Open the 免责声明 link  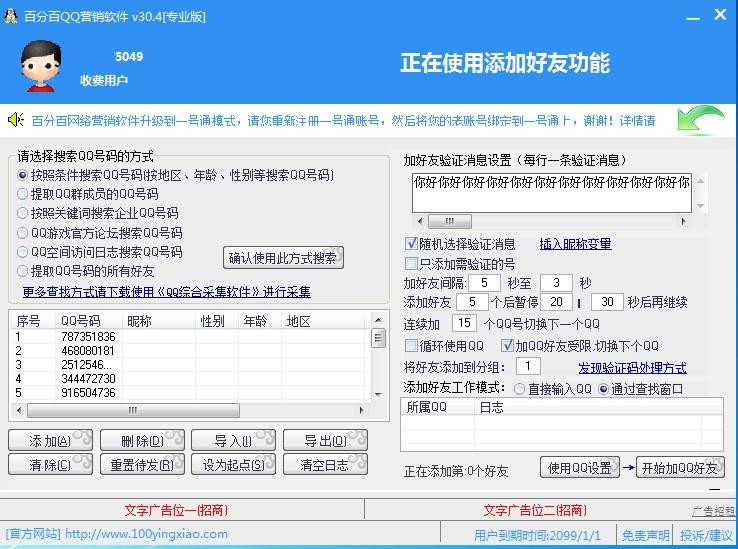645,535
